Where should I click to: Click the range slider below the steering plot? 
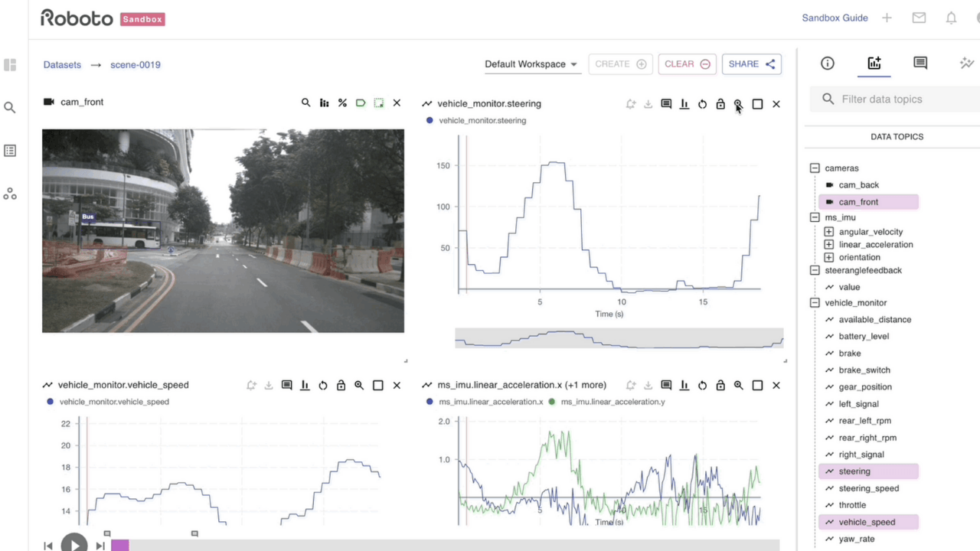pyautogui.click(x=619, y=338)
